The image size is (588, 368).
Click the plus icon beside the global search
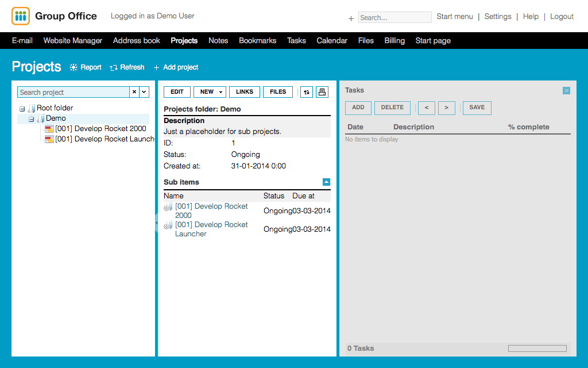pos(351,18)
